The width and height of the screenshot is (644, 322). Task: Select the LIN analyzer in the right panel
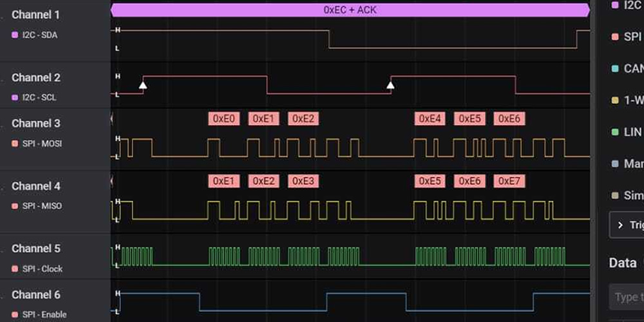(x=627, y=132)
